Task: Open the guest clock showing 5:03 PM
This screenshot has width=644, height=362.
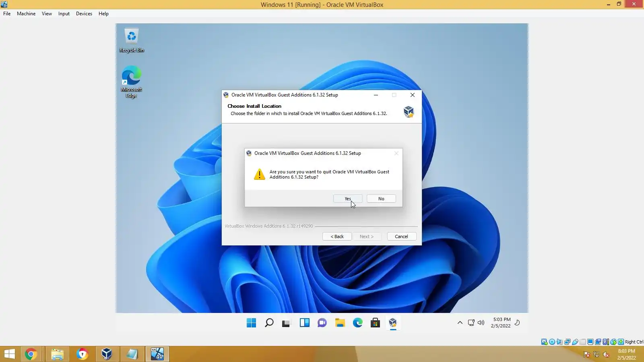Action: click(501, 323)
